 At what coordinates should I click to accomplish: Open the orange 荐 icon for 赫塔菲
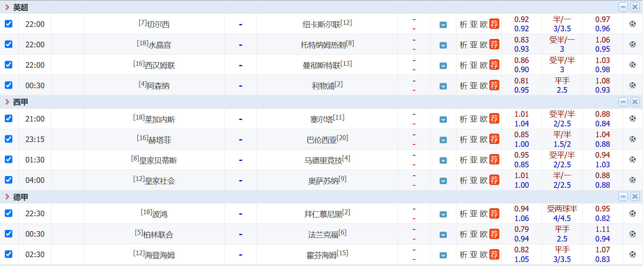click(x=494, y=139)
